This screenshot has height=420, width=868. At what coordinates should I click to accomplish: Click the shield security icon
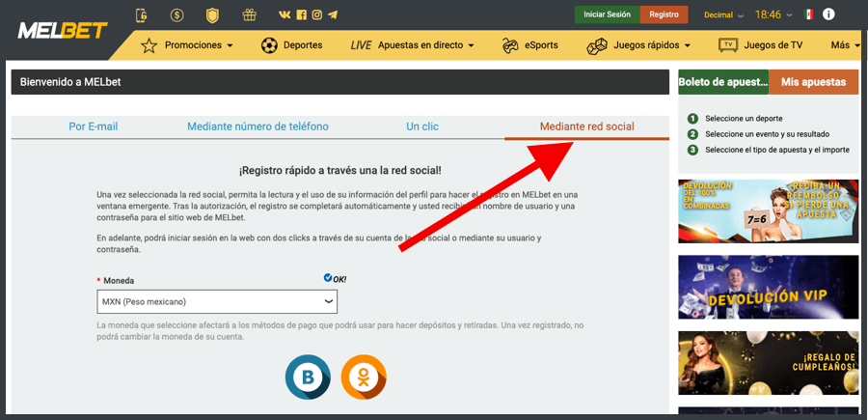(212, 15)
